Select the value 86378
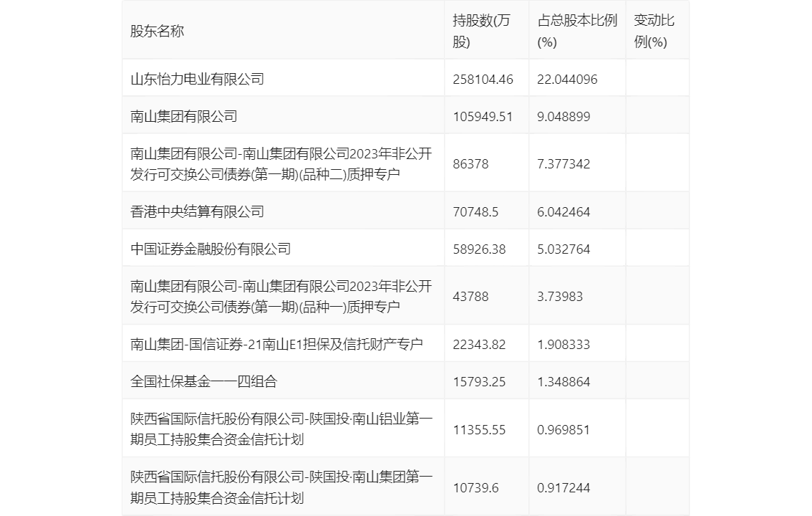 pos(470,164)
